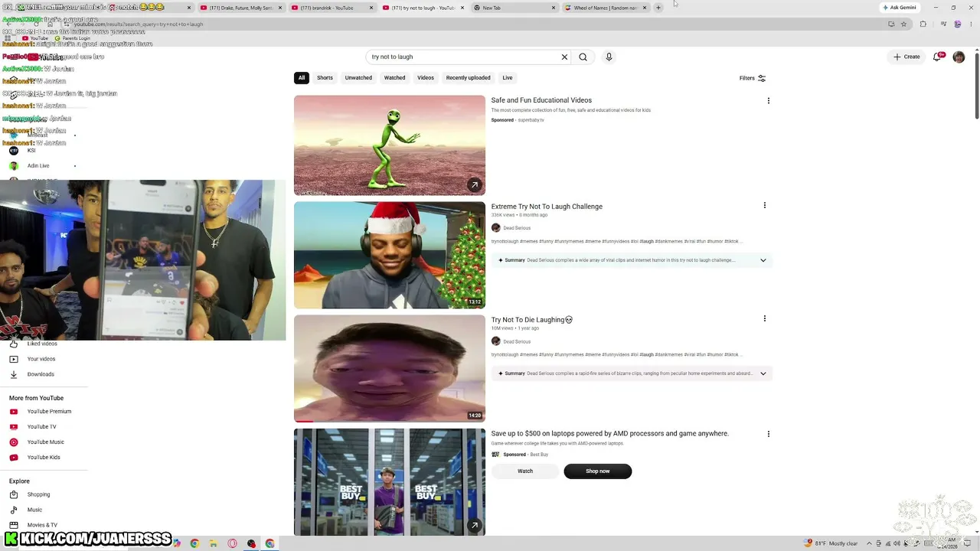
Task: Click the Watch button on Best Buy ad
Action: point(525,471)
